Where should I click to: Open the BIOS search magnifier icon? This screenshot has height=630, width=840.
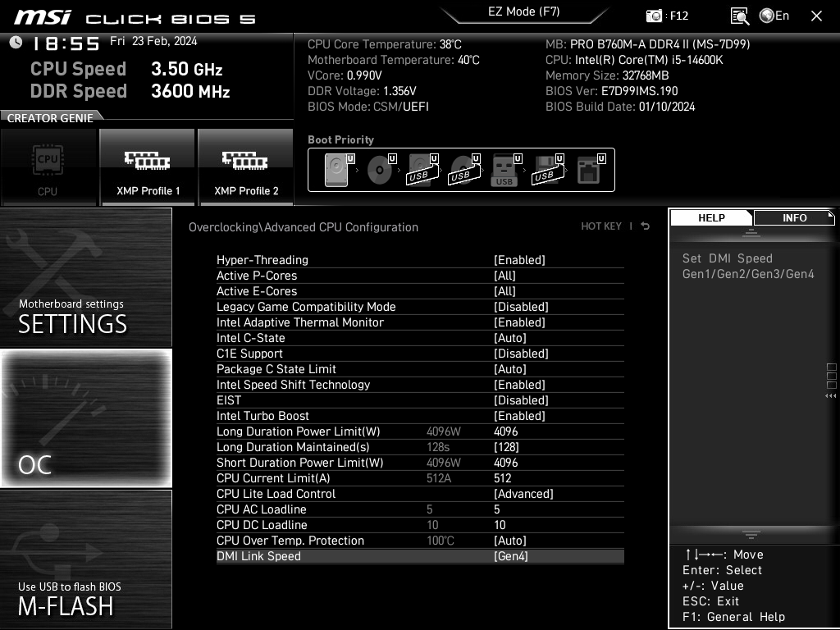tap(740, 16)
